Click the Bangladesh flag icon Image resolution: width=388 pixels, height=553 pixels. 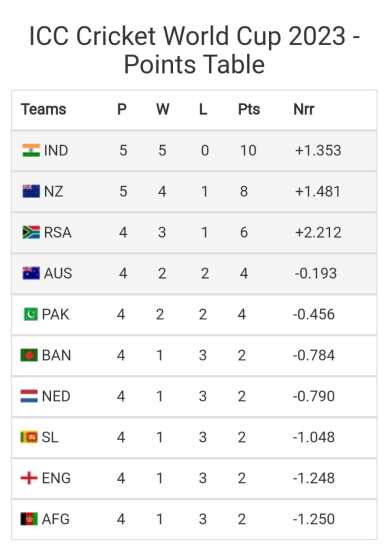(29, 355)
